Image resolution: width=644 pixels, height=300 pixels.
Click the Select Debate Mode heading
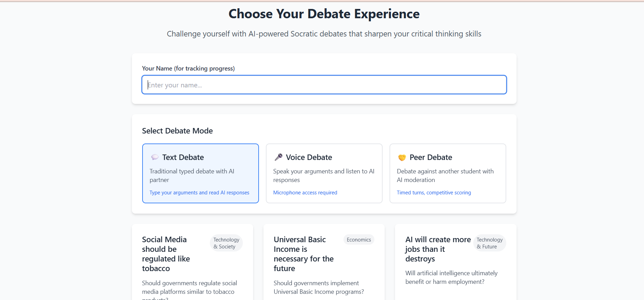(177, 131)
